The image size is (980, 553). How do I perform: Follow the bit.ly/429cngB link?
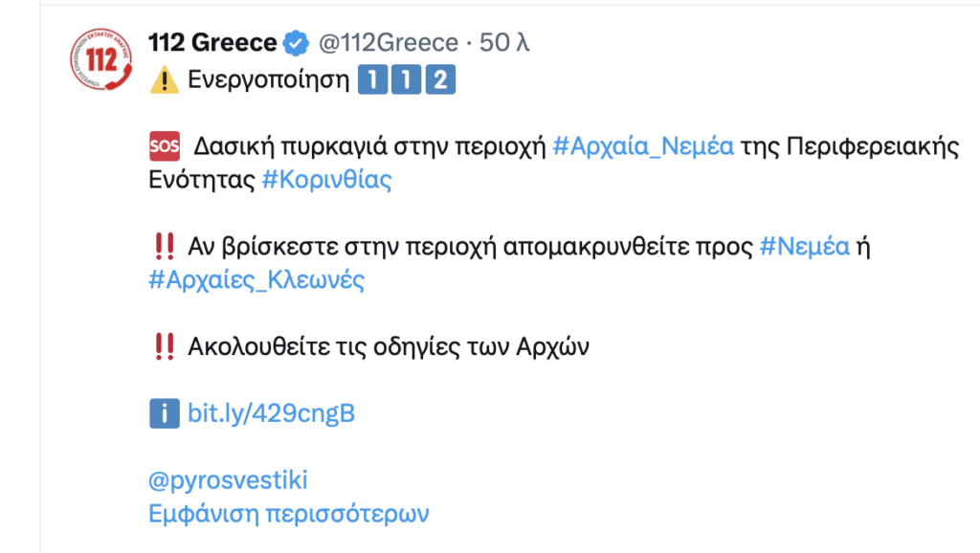click(272, 413)
